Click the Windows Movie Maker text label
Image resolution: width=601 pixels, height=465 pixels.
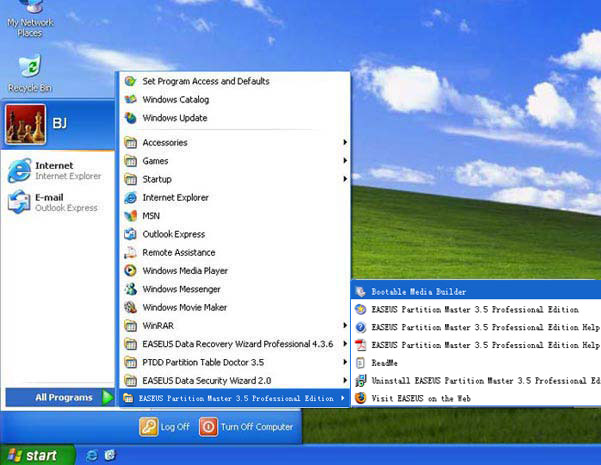click(184, 307)
